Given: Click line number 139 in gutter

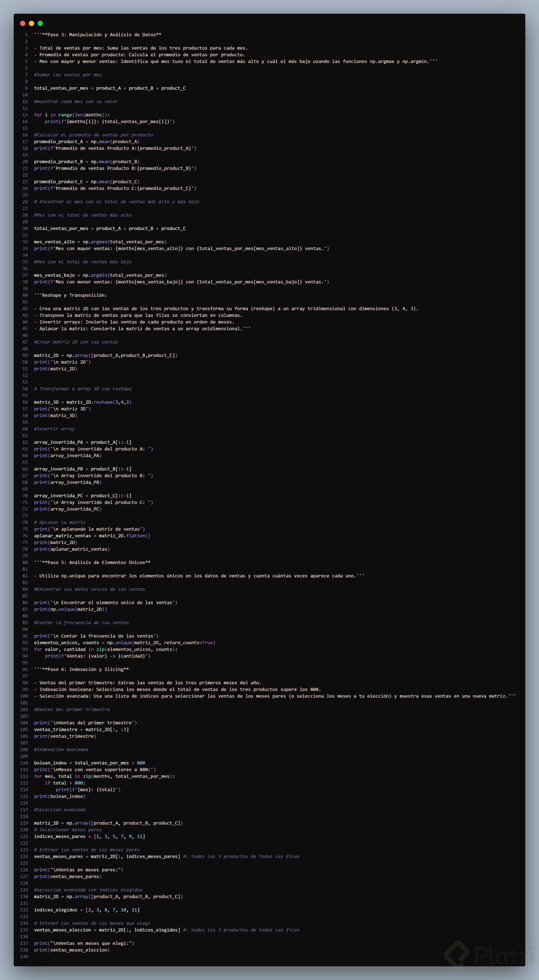Looking at the screenshot, I should coord(24,956).
